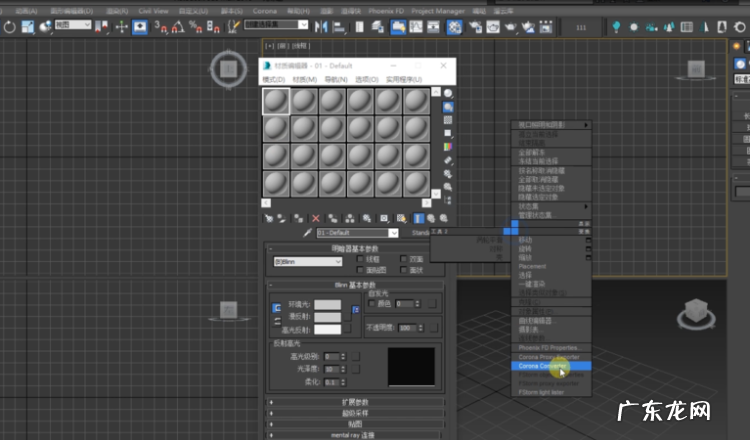Screen dimensions: 750x440
Task: Toggle checkered background icon in material editor
Action: pyautogui.click(x=448, y=120)
